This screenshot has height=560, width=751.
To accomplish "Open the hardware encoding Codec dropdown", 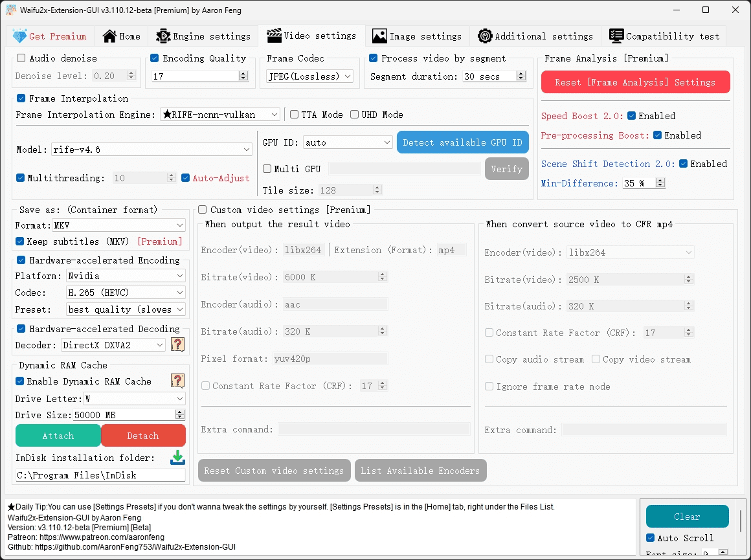I will click(126, 293).
